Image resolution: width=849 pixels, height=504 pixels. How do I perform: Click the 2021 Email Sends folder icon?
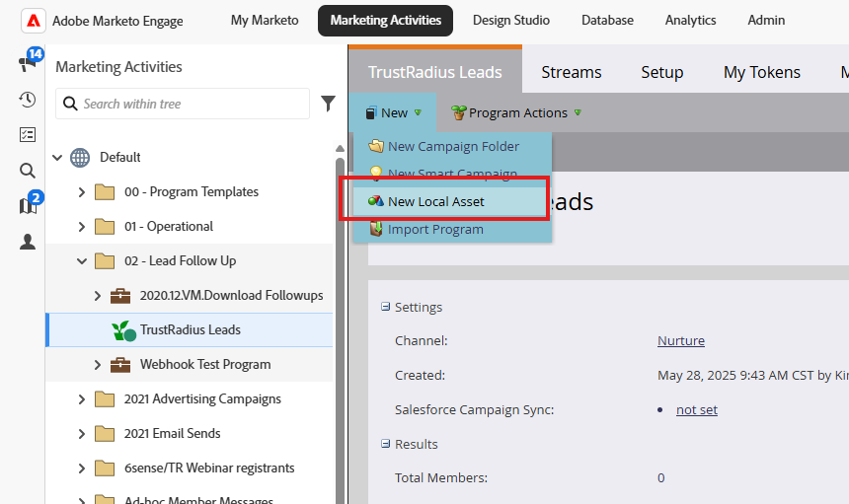click(105, 434)
